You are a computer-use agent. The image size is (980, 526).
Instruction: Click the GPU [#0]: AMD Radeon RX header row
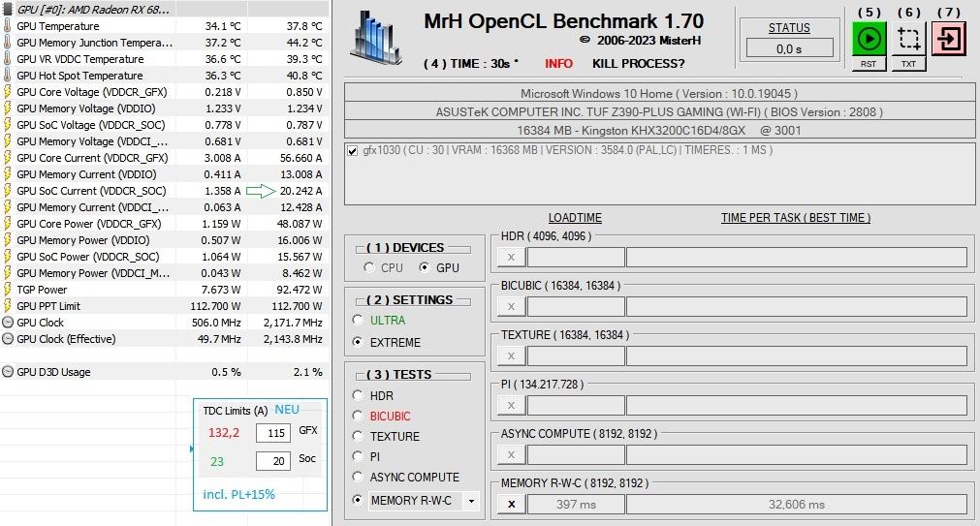(165, 10)
